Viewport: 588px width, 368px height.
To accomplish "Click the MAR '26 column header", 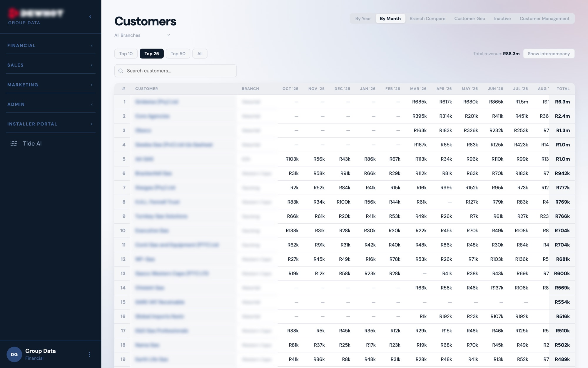I will 418,89.
